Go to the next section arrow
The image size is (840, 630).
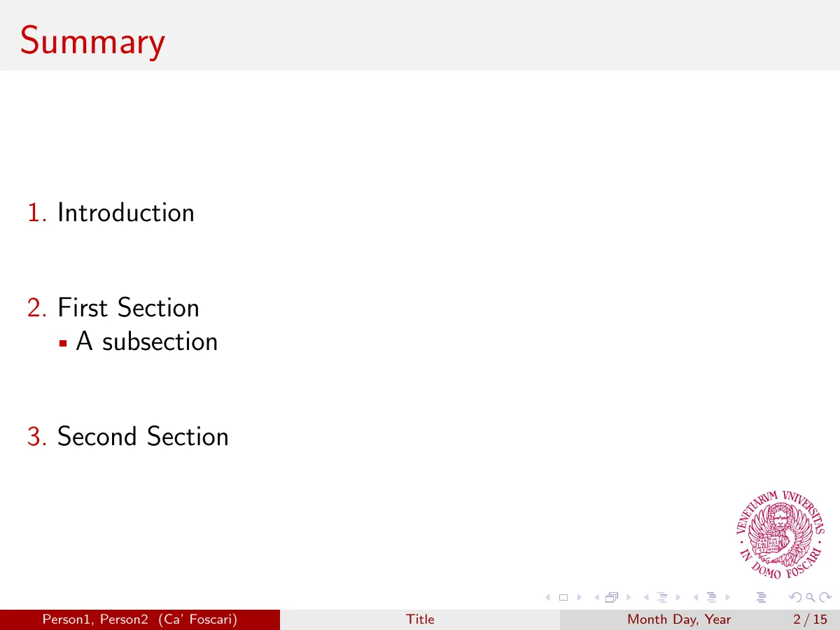[x=727, y=597]
